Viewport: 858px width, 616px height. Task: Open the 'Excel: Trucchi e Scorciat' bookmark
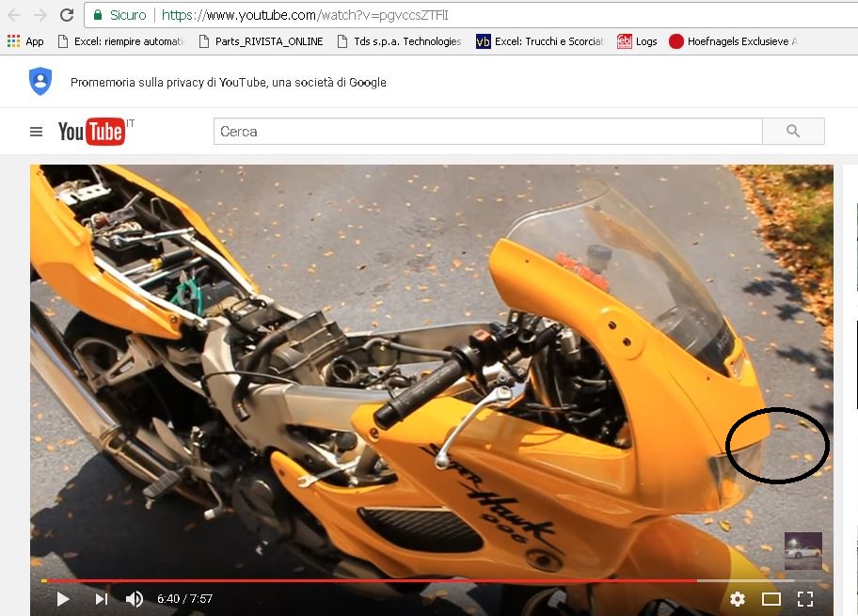(x=540, y=41)
